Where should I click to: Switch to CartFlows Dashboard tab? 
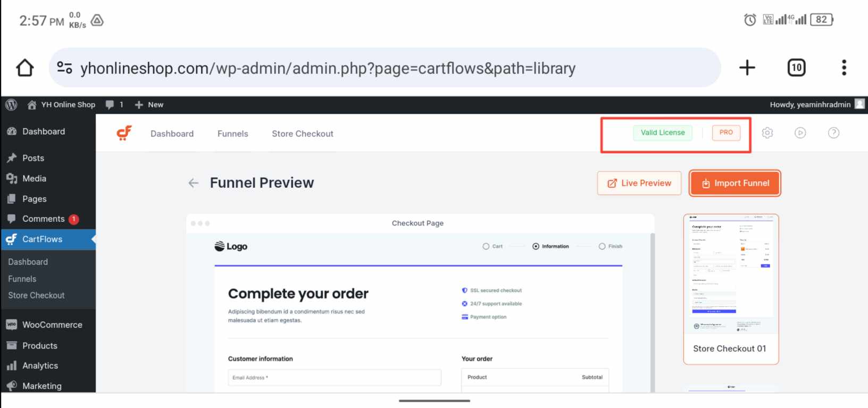click(172, 134)
